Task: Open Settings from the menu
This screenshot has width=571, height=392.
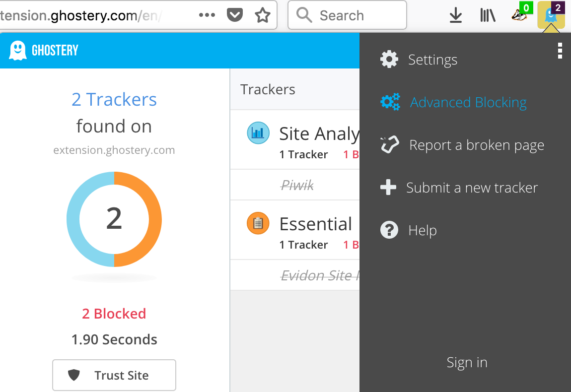Action: click(432, 60)
